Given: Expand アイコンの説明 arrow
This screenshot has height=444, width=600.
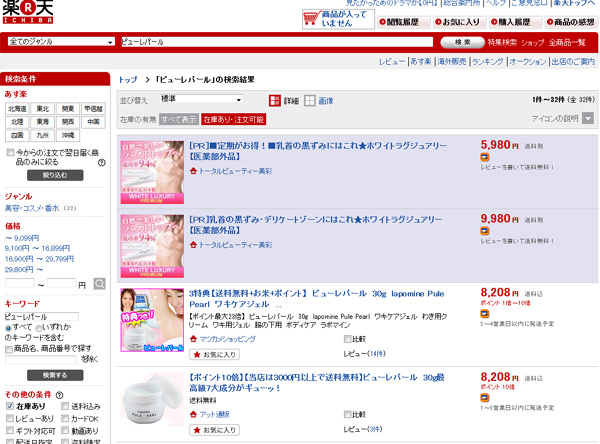Looking at the screenshot, I should (x=588, y=118).
